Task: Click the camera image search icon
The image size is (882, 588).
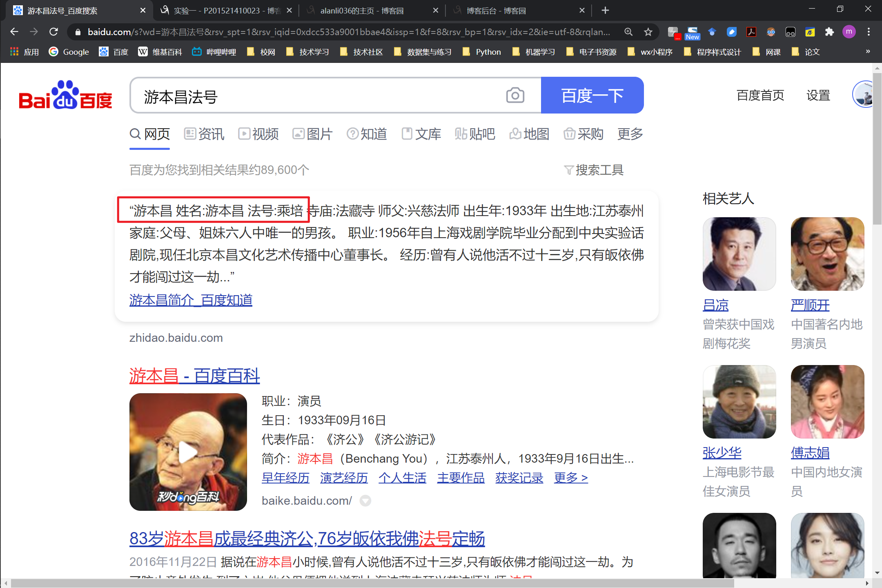Action: tap(515, 96)
